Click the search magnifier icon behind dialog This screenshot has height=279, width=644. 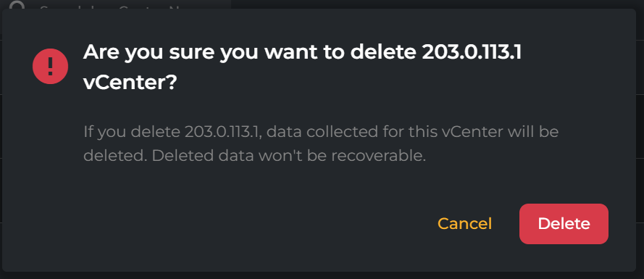[x=17, y=5]
